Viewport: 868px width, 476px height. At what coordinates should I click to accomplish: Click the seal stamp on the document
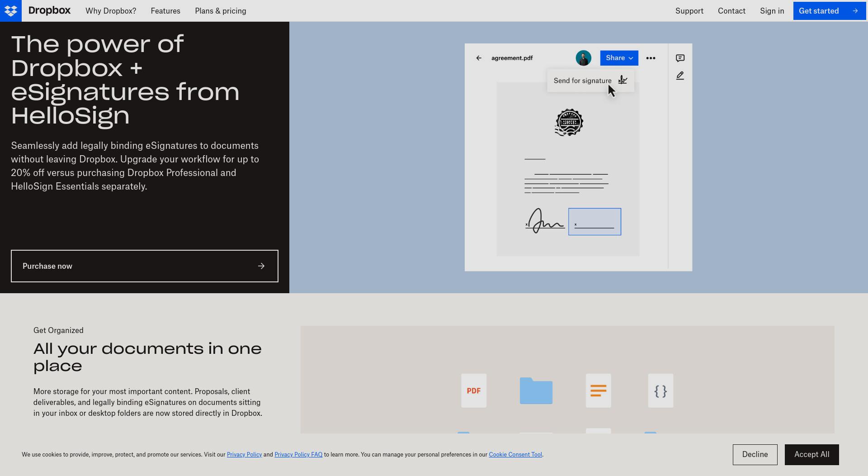pyautogui.click(x=569, y=122)
